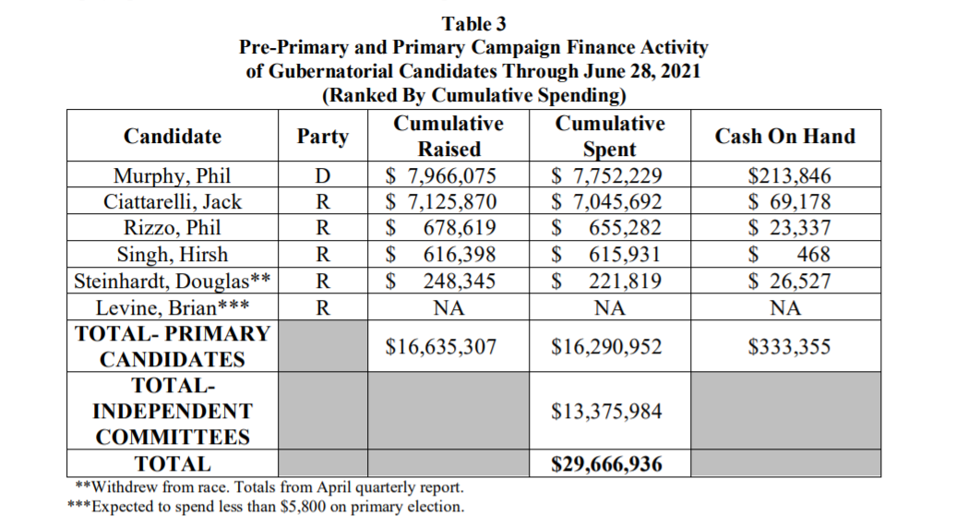The height and width of the screenshot is (527, 980).
Task: Click the "Rizzo, Phil" name cell
Action: click(173, 228)
